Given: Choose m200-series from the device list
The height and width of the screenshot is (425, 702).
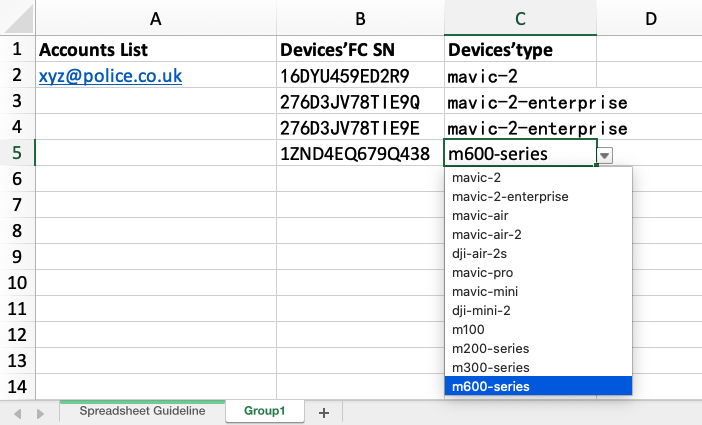Looking at the screenshot, I should [538, 349].
